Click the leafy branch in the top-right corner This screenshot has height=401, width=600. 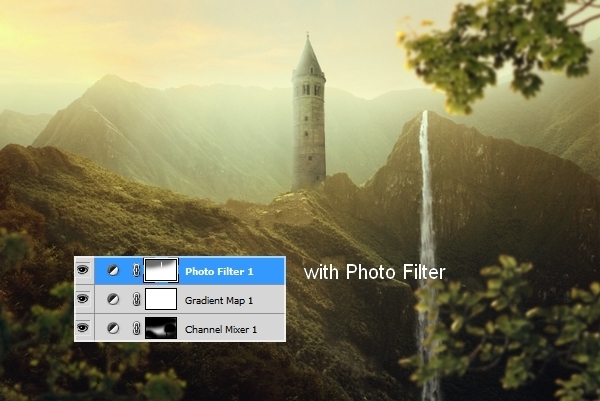pyautogui.click(x=500, y=50)
